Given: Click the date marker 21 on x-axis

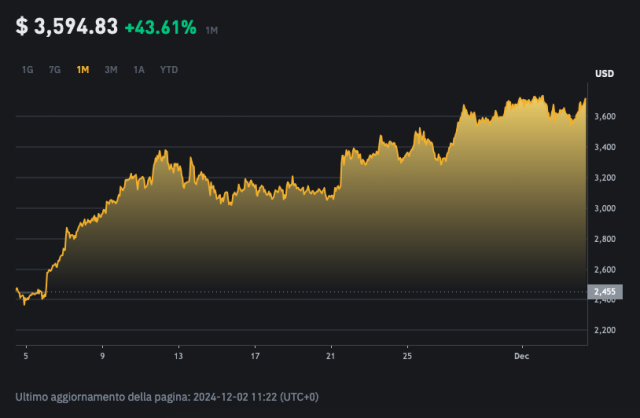Looking at the screenshot, I should (331, 355).
